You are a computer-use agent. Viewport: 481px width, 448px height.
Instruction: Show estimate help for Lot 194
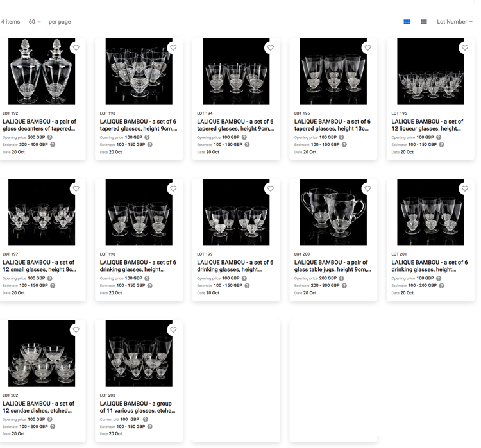pos(247,144)
